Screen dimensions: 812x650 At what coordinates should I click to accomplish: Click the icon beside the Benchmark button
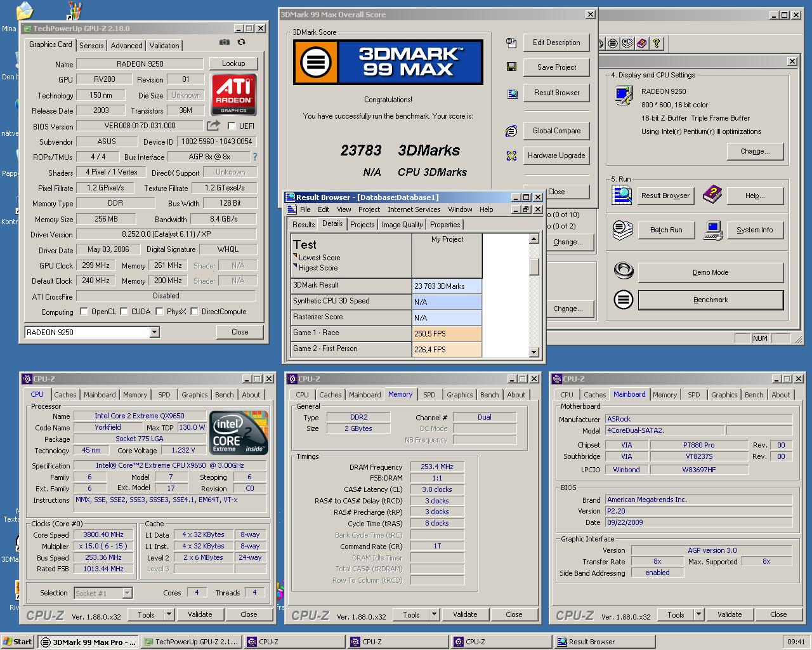624,300
